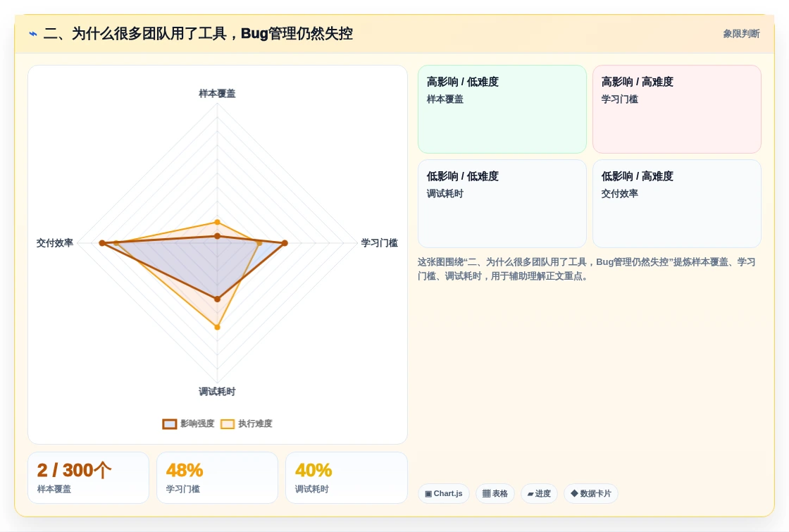The width and height of the screenshot is (789, 532).
Task: Click 学习门槛 text in the pink quadrant card
Action: click(619, 99)
